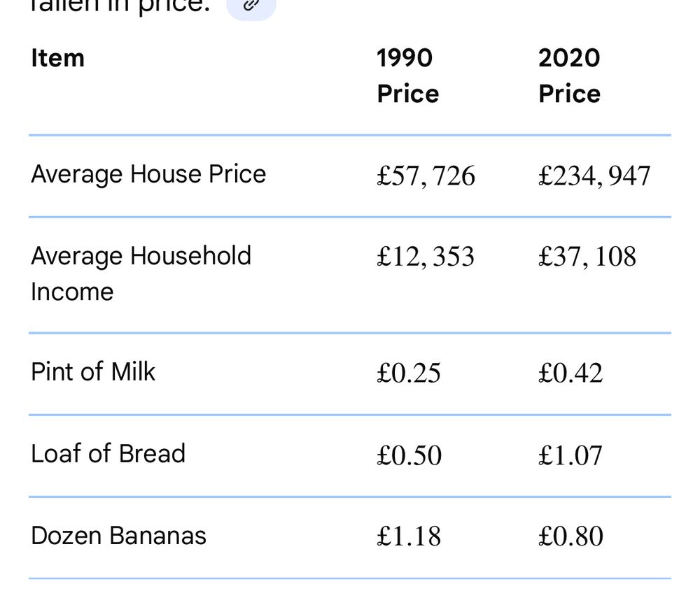Click the £57,726 house price value
Screen dimensions: 700x598
click(426, 176)
